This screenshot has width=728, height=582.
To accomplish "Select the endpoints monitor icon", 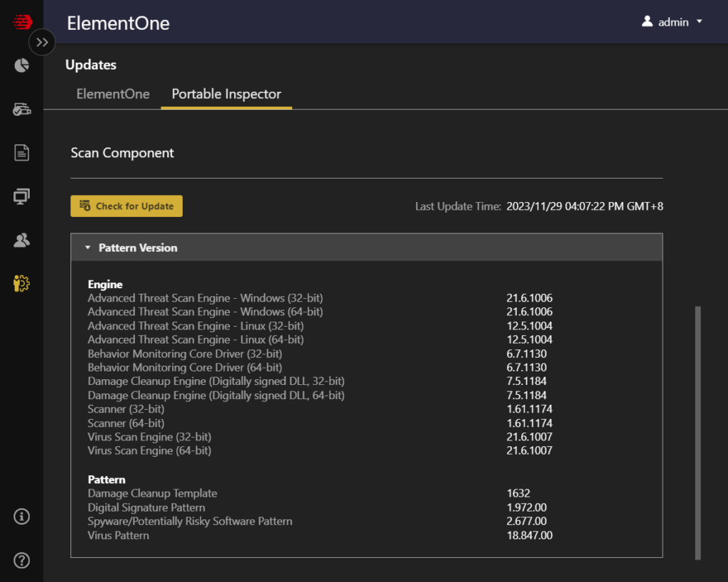I will 21,196.
